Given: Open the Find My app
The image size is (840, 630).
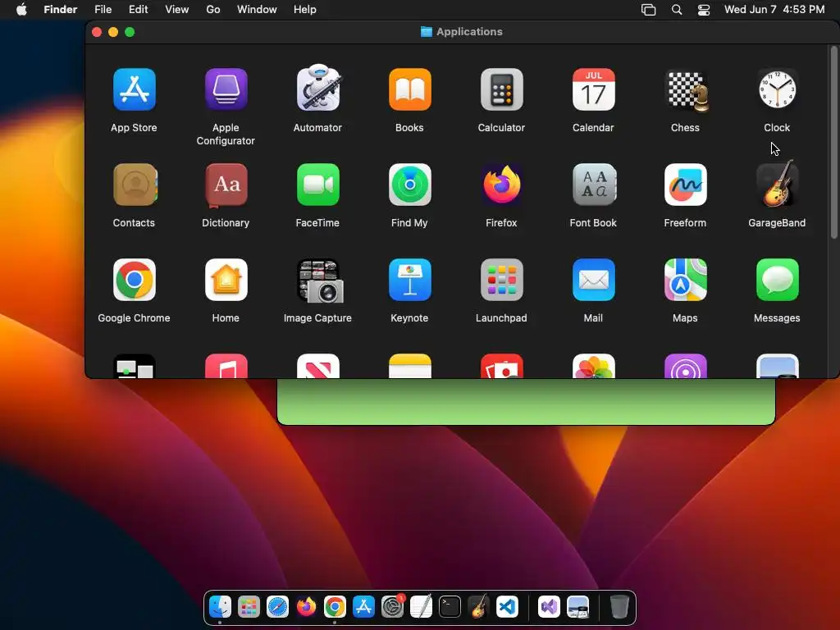Looking at the screenshot, I should tap(410, 185).
